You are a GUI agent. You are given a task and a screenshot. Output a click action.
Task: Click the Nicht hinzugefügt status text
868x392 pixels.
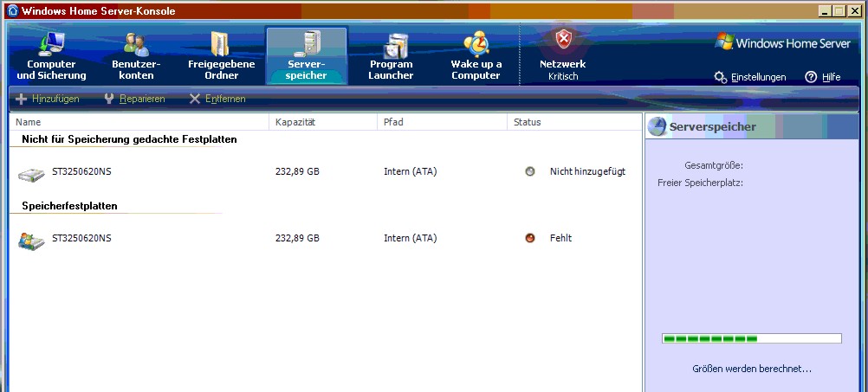pyautogui.click(x=587, y=172)
